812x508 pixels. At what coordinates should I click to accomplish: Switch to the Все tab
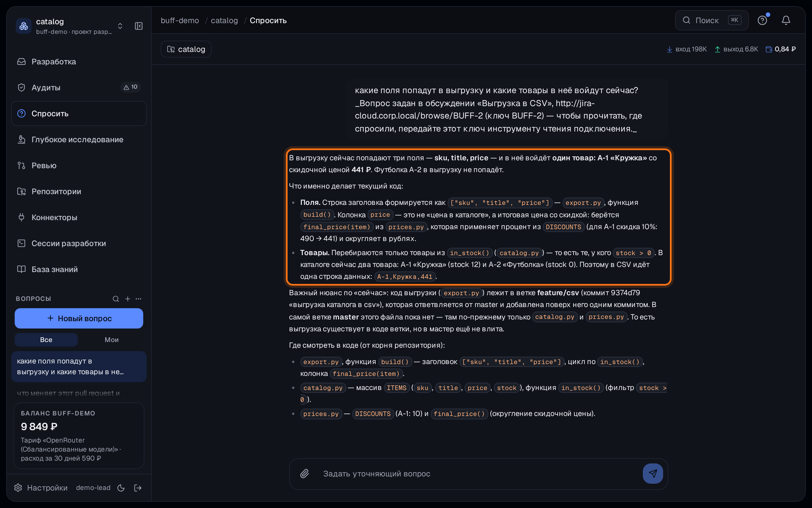46,340
